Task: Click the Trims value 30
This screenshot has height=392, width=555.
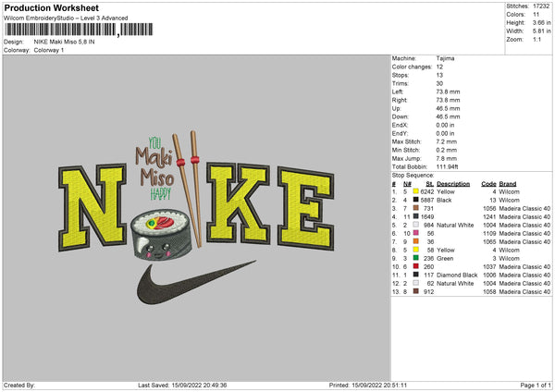Action: coord(439,83)
